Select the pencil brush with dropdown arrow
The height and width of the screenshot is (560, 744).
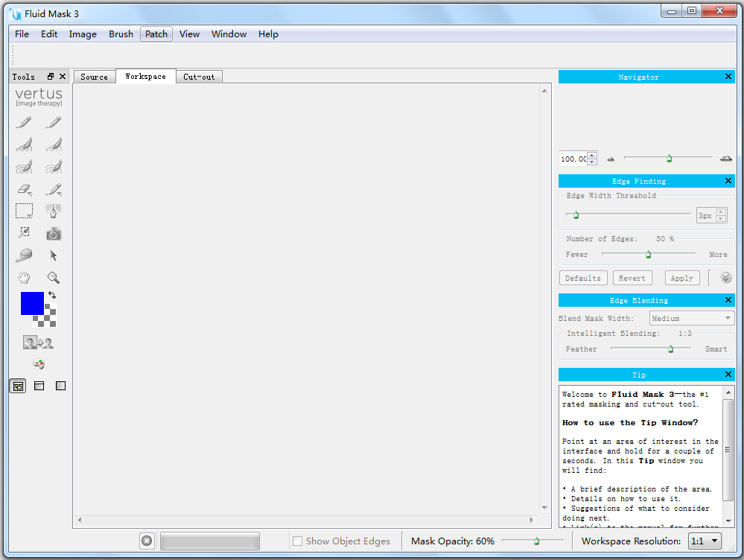54,189
